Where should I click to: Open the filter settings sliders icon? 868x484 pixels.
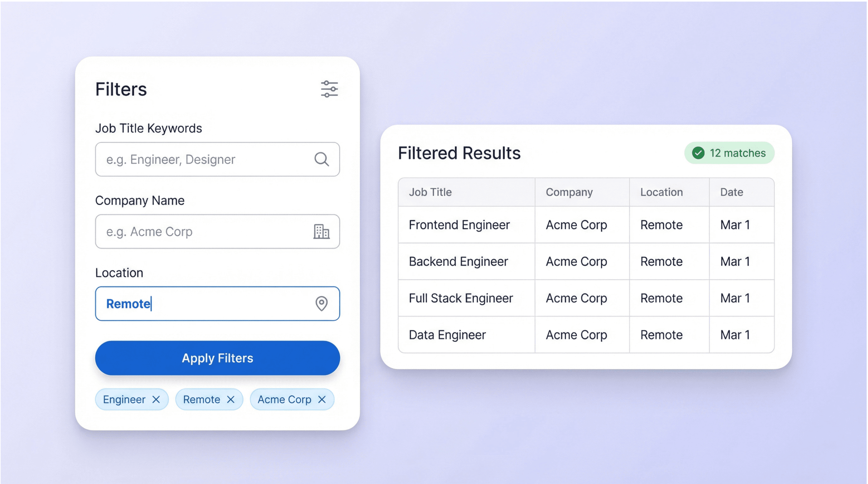330,88
